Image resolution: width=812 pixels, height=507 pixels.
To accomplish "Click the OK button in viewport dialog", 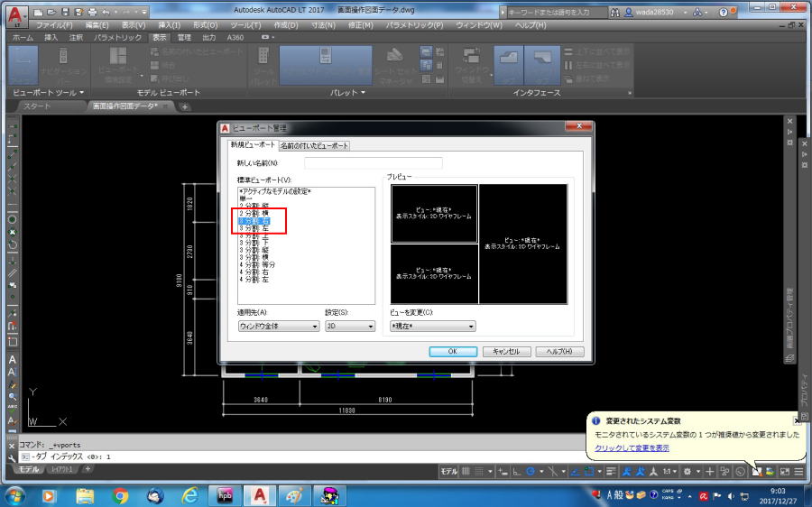I will point(453,351).
